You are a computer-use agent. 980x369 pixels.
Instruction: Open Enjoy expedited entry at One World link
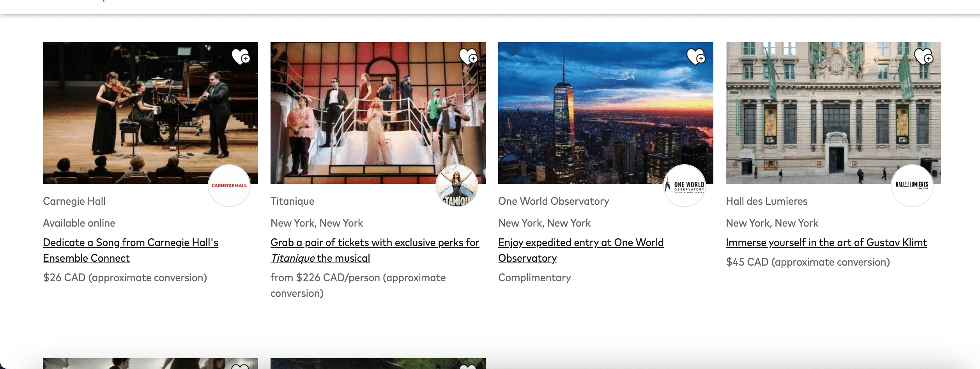[x=581, y=250]
